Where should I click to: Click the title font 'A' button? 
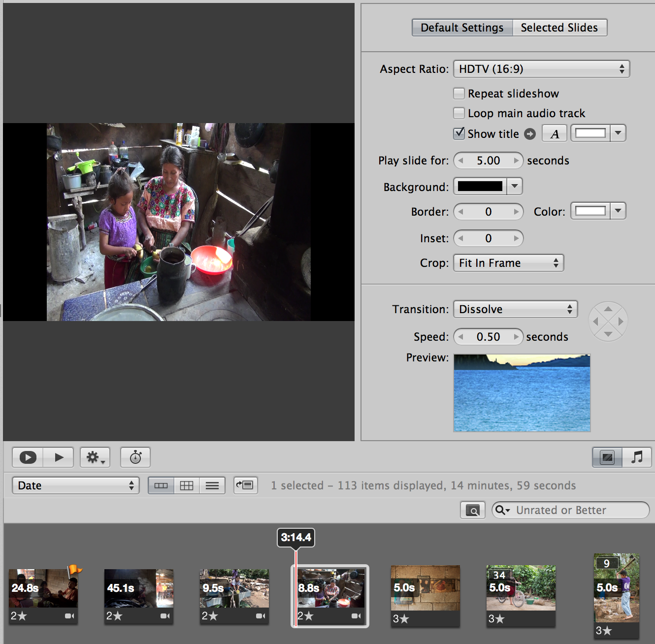555,133
